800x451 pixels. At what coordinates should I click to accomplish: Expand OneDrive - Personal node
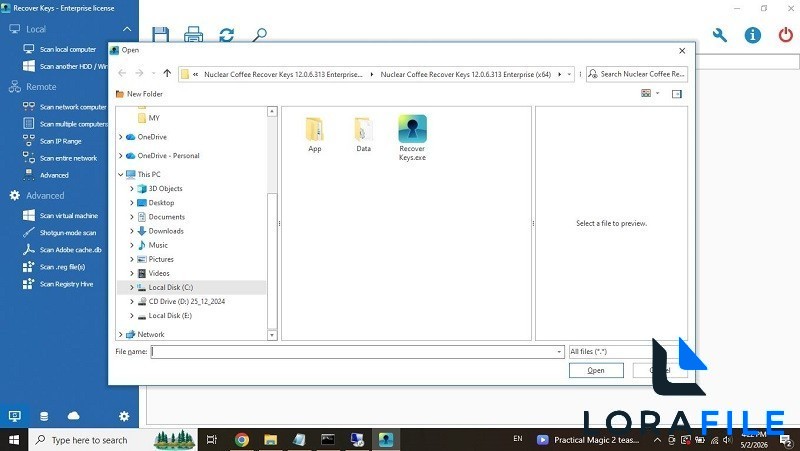pos(120,156)
